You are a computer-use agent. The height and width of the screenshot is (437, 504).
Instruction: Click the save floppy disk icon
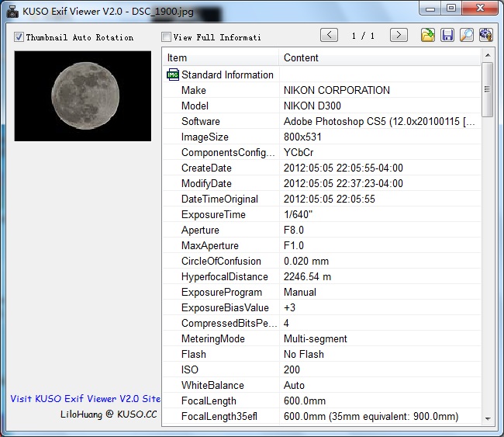pyautogui.click(x=447, y=35)
